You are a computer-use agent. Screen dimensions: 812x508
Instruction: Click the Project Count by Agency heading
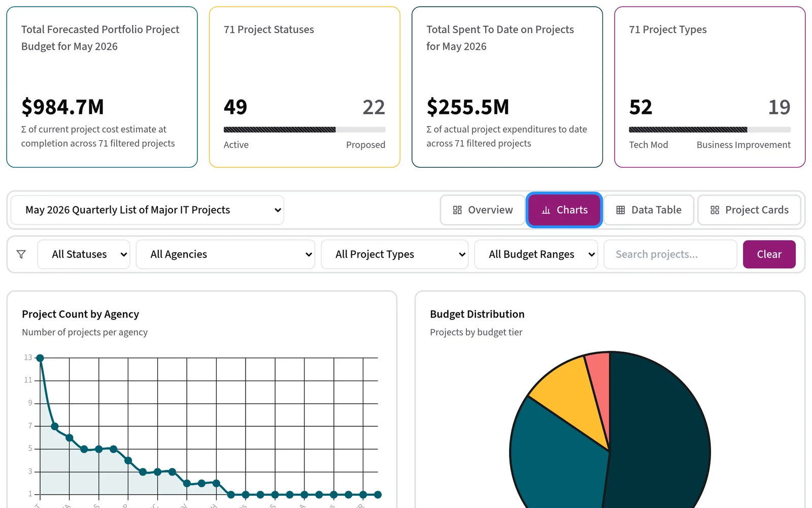pos(80,314)
